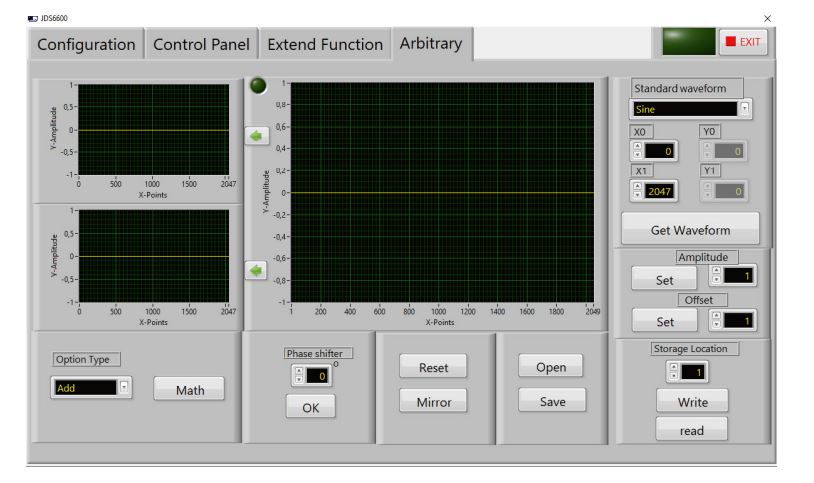Click the upper green left-arrow transfer icon

(256, 137)
